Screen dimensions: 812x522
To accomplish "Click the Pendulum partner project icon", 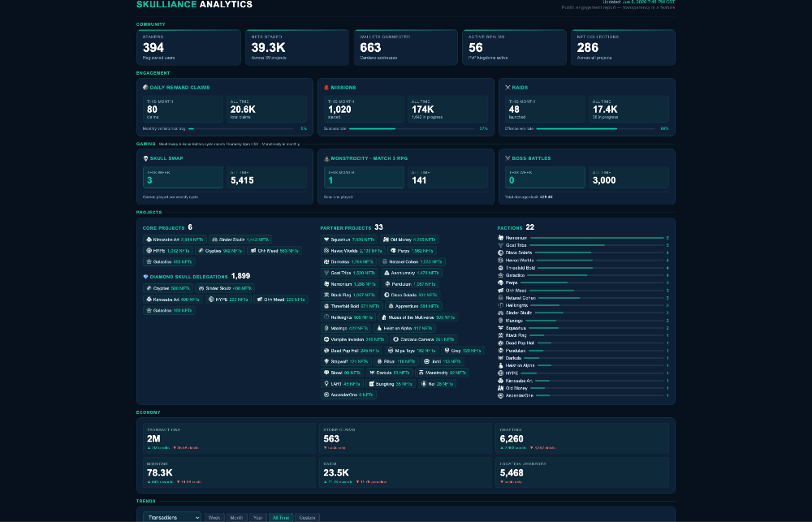I will (x=387, y=284).
